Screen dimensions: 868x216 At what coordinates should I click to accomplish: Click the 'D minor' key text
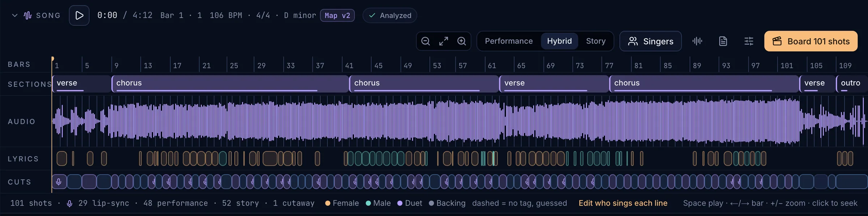300,16
